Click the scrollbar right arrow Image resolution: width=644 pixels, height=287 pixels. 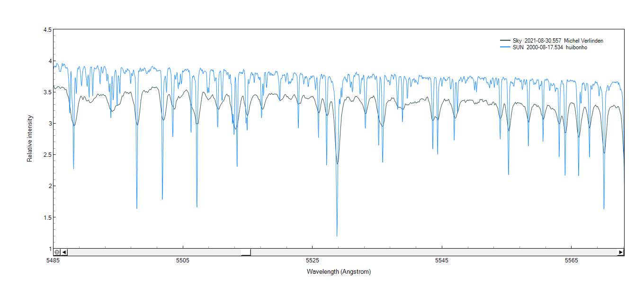click(x=620, y=252)
